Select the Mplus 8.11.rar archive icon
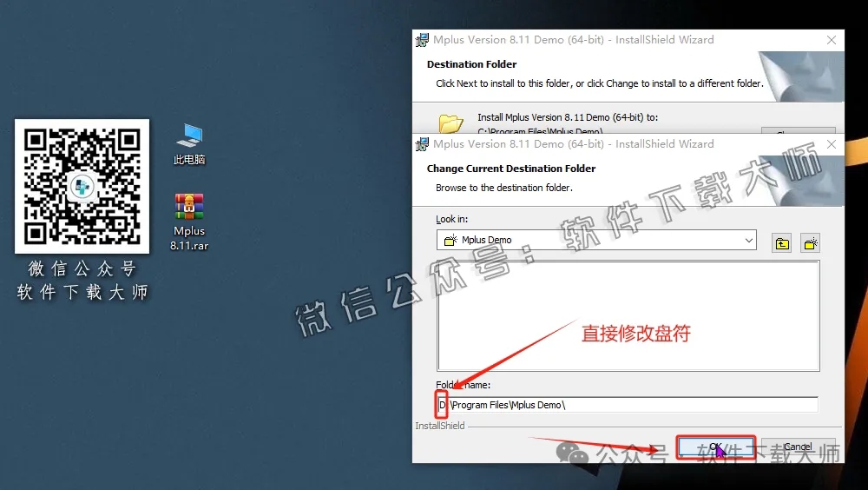Screen dimensions: 868x490 click(x=189, y=222)
